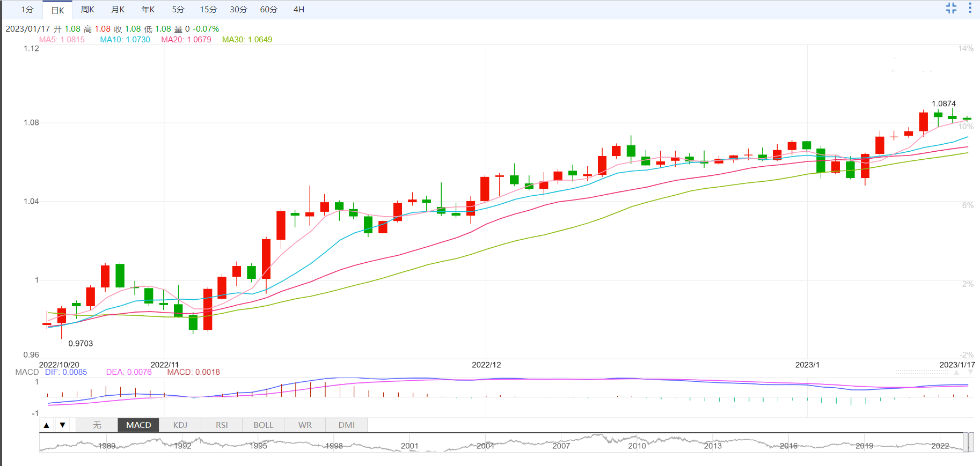
Task: Click the black up arrow beside indicator tabs
Action: (47, 425)
